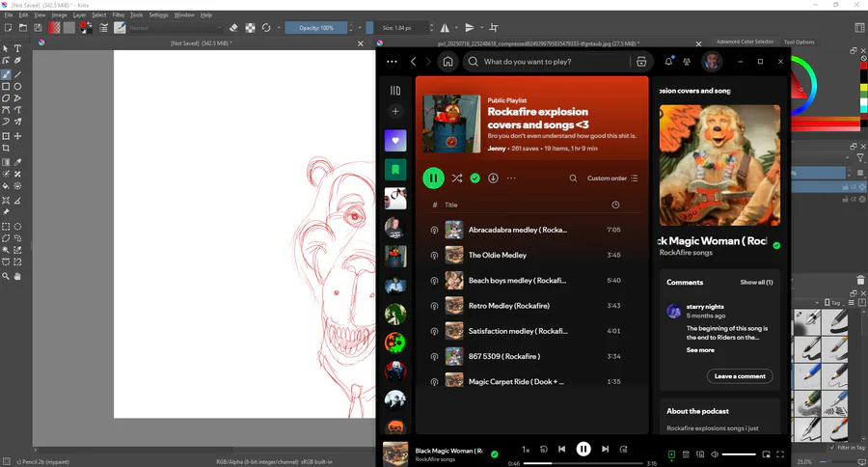The width and height of the screenshot is (868, 467).
Task: Click the Leave a comment button
Action: click(x=740, y=376)
